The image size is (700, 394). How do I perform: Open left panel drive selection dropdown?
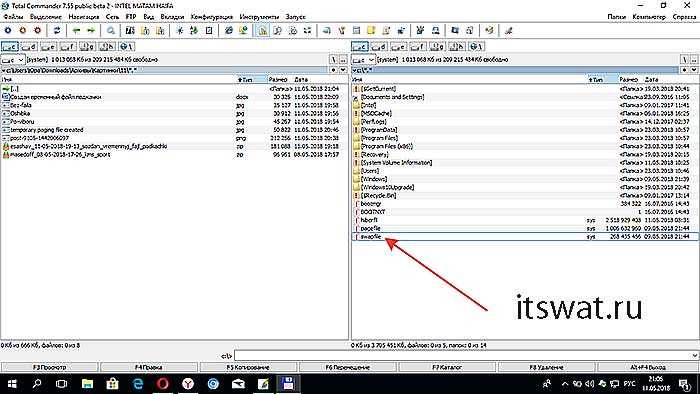[x=12, y=59]
